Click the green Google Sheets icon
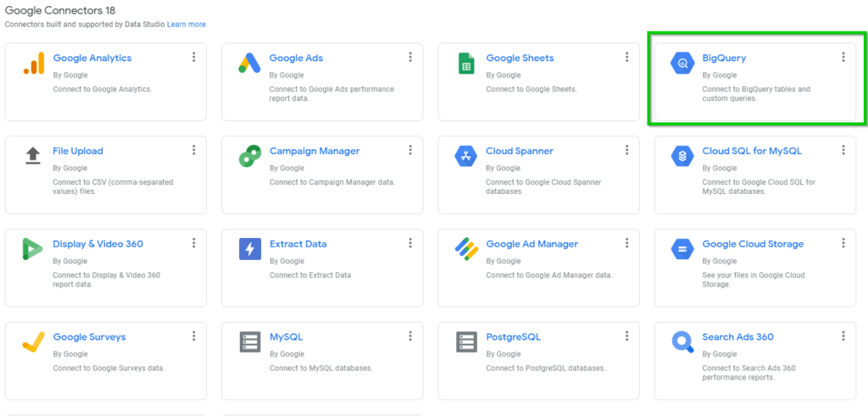This screenshot has width=868, height=416. tap(466, 64)
